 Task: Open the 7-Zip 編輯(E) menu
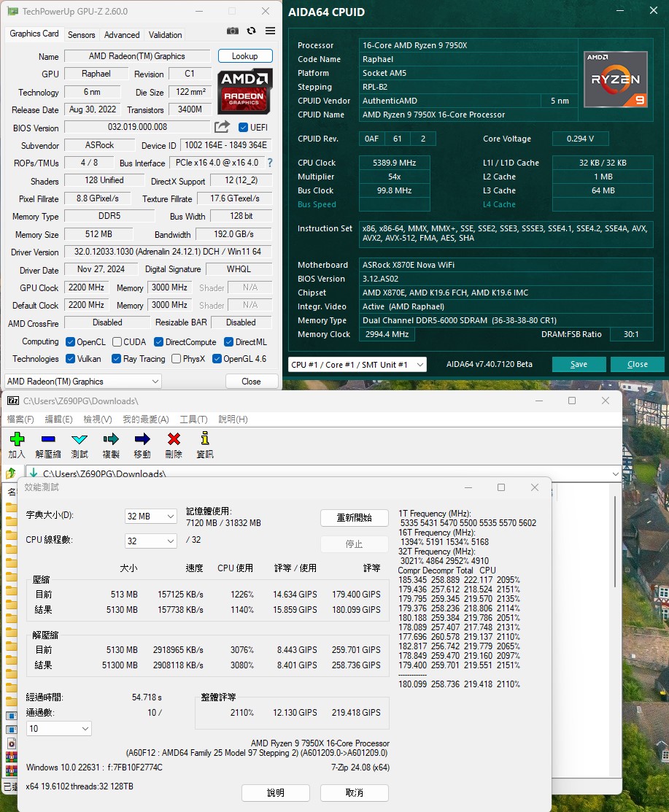(x=58, y=419)
